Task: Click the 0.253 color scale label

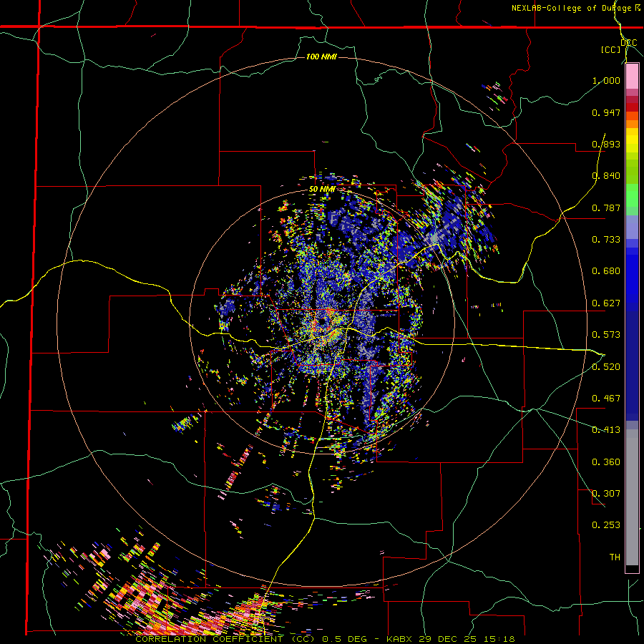Action: point(606,525)
